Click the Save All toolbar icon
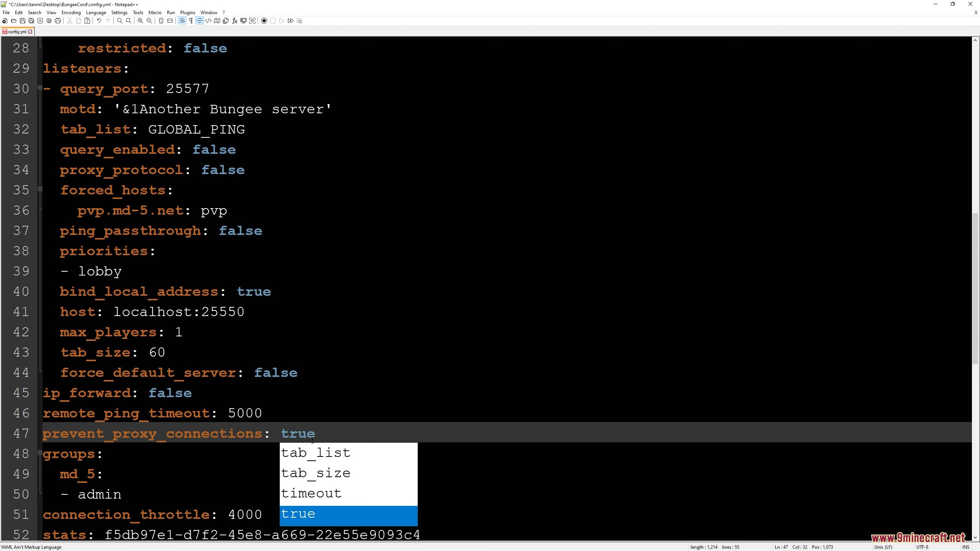The height and width of the screenshot is (551, 980). 31,21
